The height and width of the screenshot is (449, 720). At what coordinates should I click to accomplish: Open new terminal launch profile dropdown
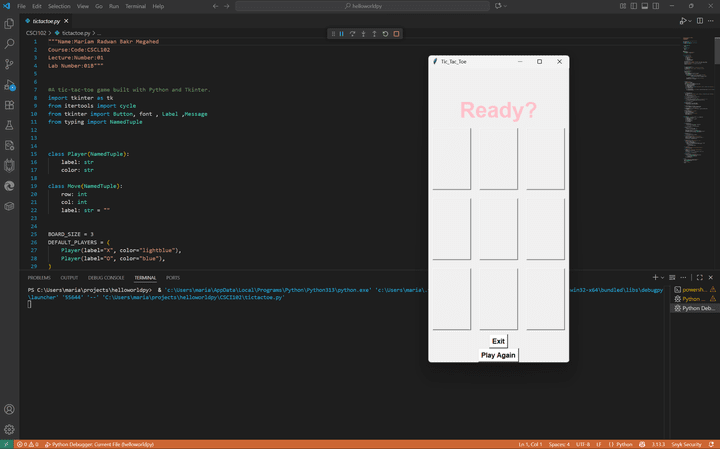point(665,277)
